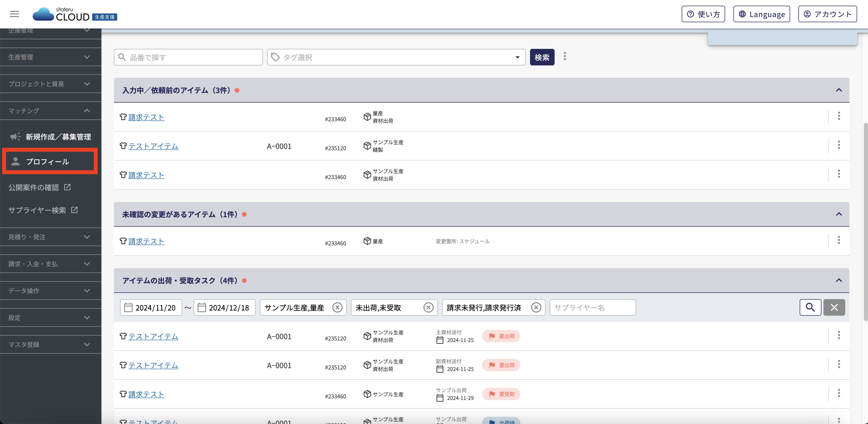Open the start date 2024/11/20 picker

pos(151,308)
